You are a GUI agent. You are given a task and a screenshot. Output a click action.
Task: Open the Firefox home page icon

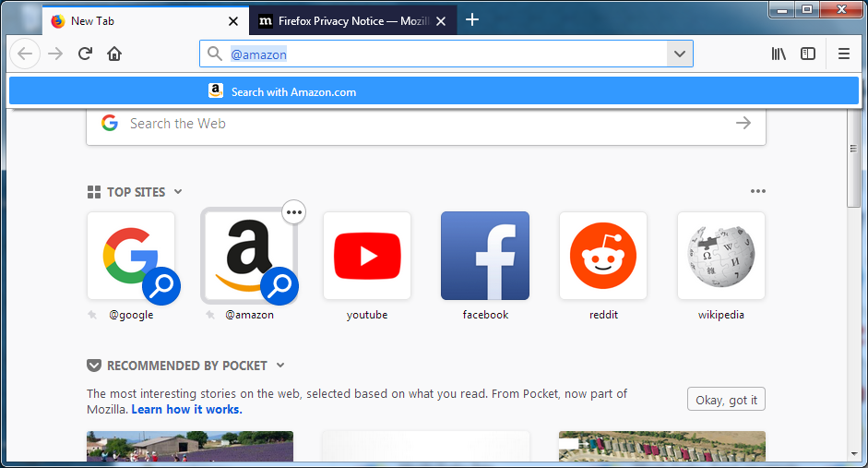click(114, 54)
